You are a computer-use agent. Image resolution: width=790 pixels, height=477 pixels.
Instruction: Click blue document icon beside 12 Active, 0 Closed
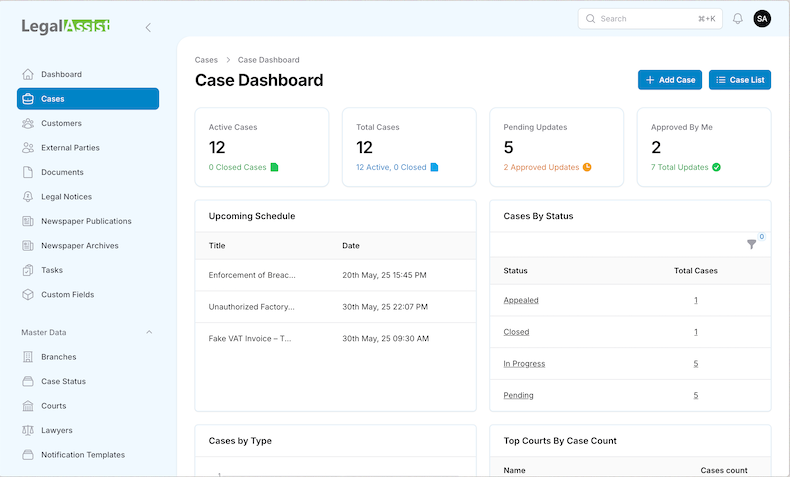(434, 167)
